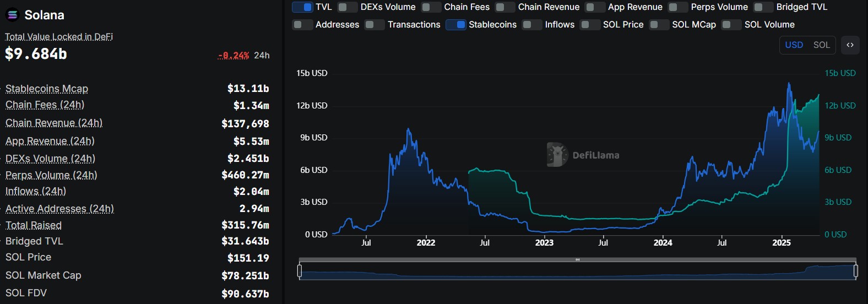Image resolution: width=868 pixels, height=304 pixels.
Task: Enable the DEXs Volume toggle
Action: tap(347, 7)
